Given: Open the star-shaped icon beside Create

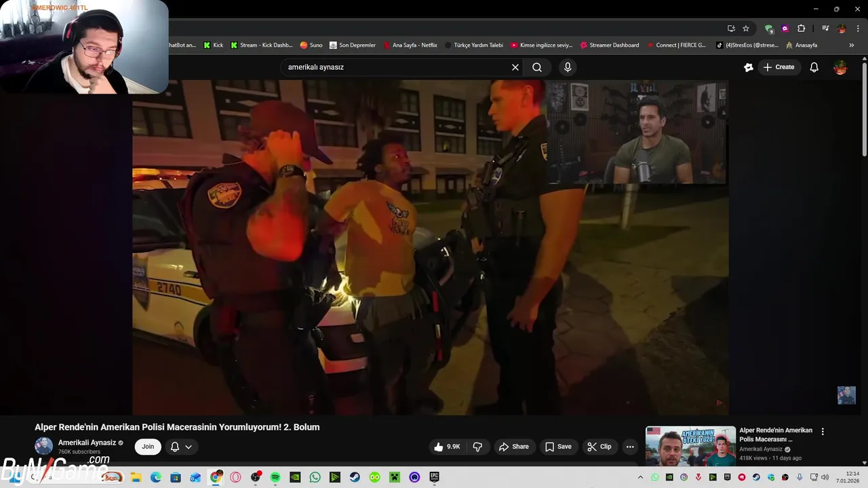Looking at the screenshot, I should [749, 67].
